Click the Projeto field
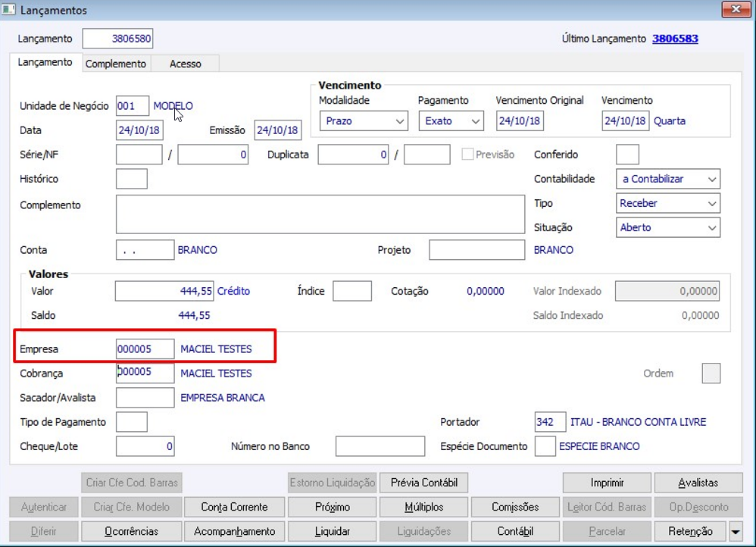Screen dimensions: 756x547 pos(476,250)
